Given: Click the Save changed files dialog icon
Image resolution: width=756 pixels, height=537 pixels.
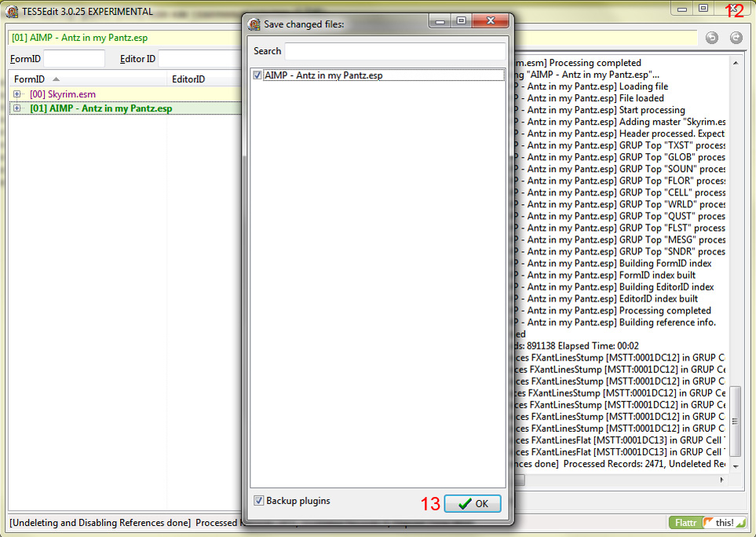Looking at the screenshot, I should tap(254, 24).
